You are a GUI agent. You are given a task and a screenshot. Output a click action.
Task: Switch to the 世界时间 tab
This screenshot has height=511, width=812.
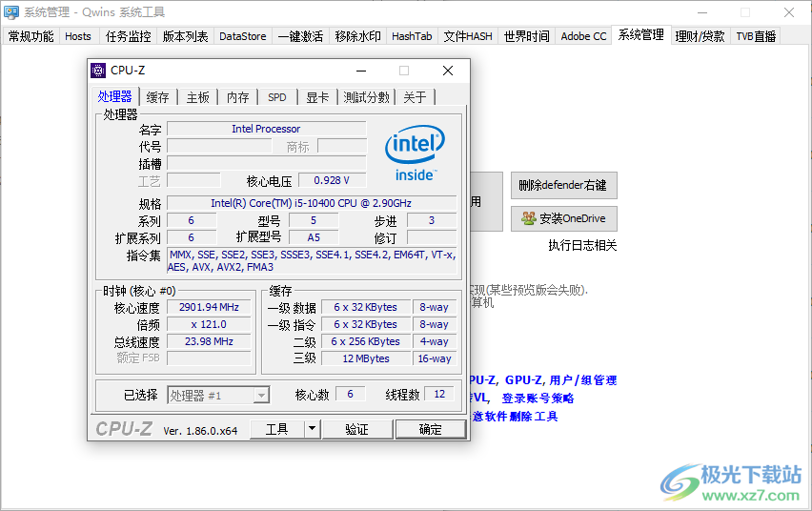[x=526, y=36]
